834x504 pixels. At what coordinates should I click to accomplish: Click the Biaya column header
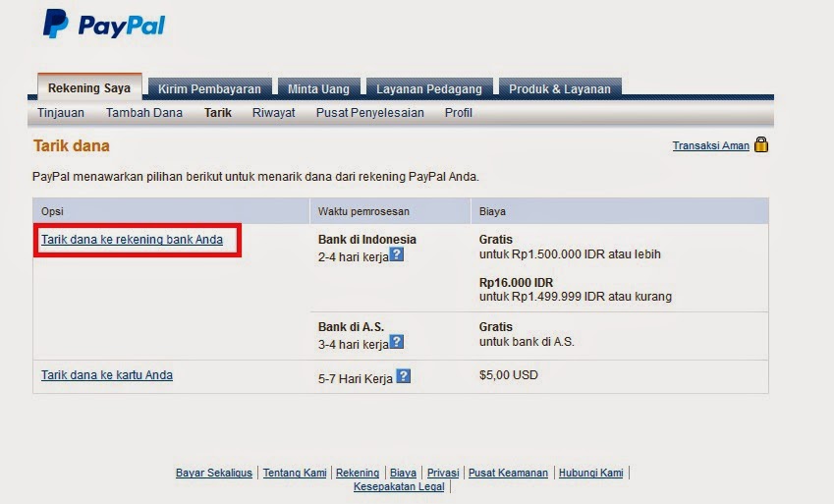492,211
